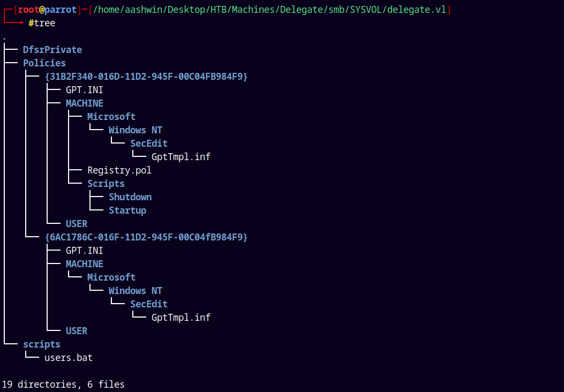The width and height of the screenshot is (564, 392).
Task: Click the Scripts folder containing Shutdown and Startup
Action: click(106, 184)
